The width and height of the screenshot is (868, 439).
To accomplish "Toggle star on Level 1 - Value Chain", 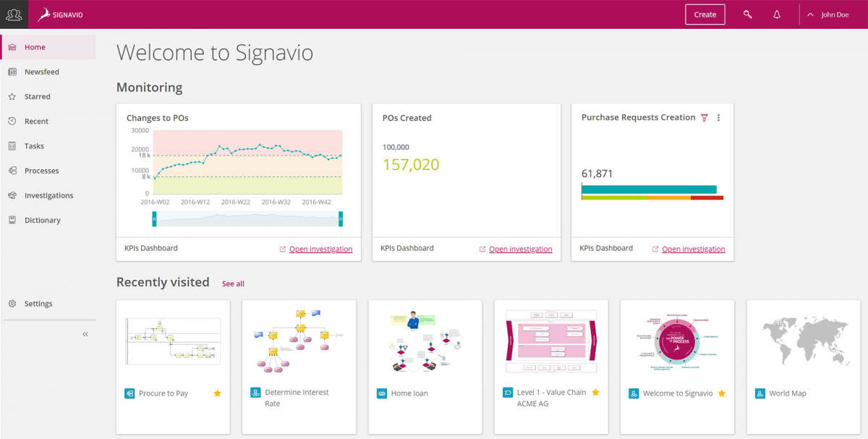I will coord(595,392).
